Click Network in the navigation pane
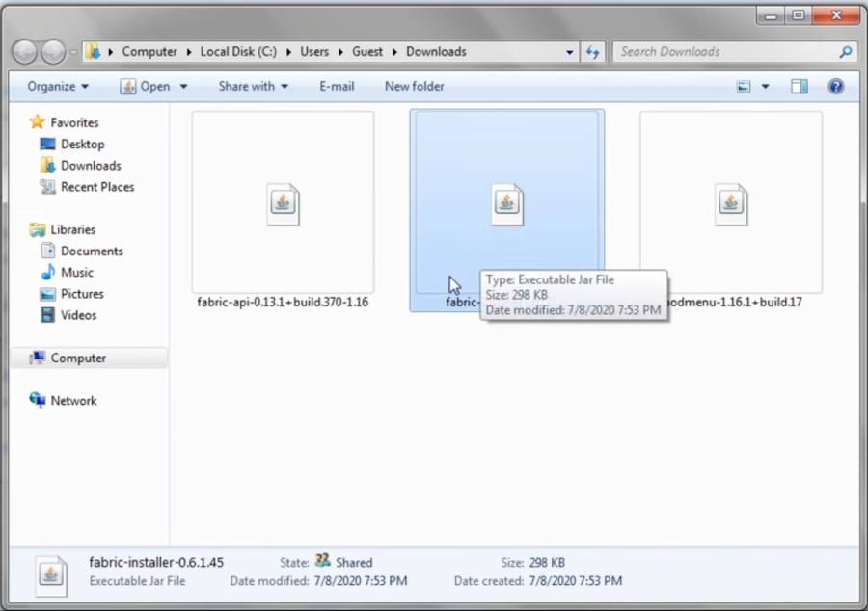 pos(73,400)
